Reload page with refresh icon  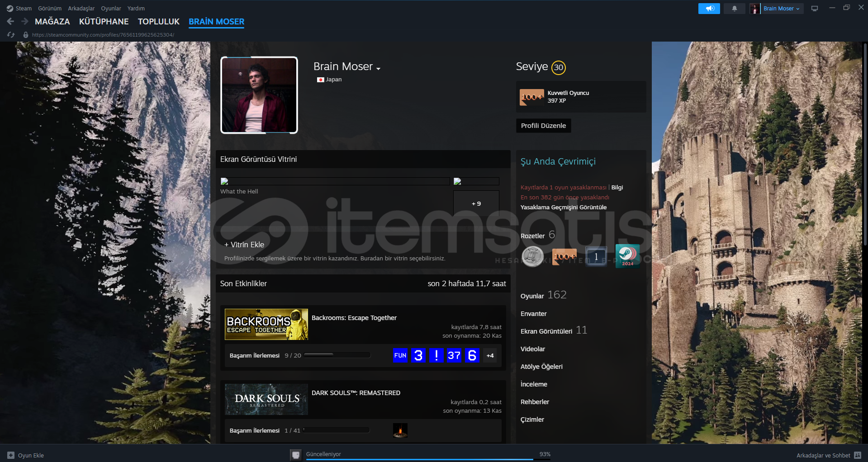tap(11, 35)
